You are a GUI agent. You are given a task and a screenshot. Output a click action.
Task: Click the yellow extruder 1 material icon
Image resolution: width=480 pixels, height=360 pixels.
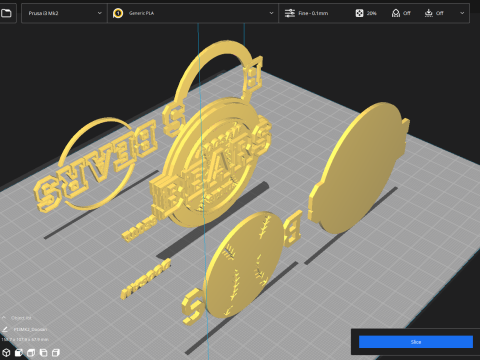pyautogui.click(x=118, y=13)
